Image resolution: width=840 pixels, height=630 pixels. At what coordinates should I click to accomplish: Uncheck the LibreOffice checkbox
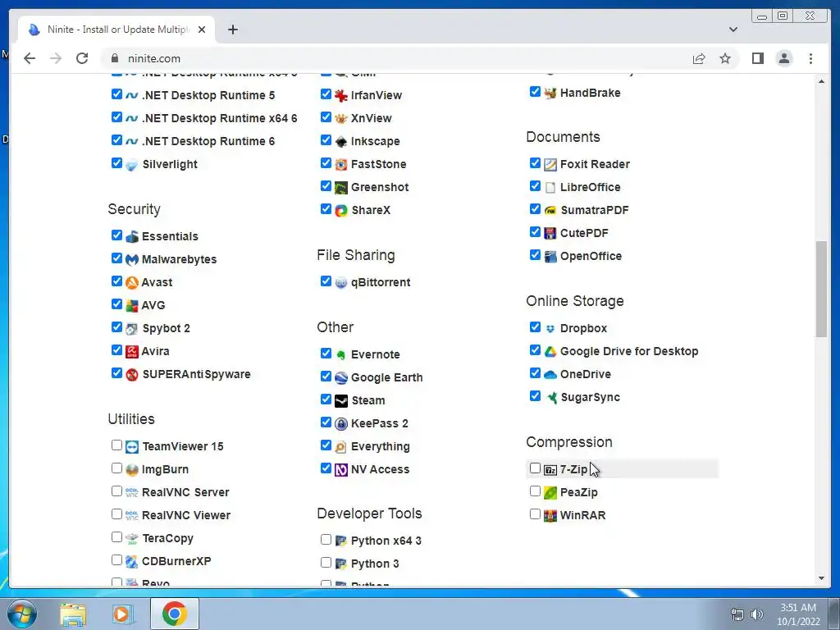pos(535,186)
